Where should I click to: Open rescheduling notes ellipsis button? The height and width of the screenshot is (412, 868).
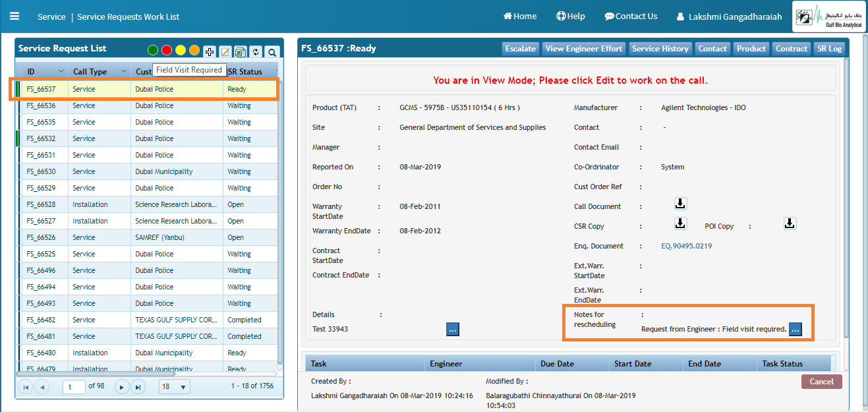pos(796,329)
